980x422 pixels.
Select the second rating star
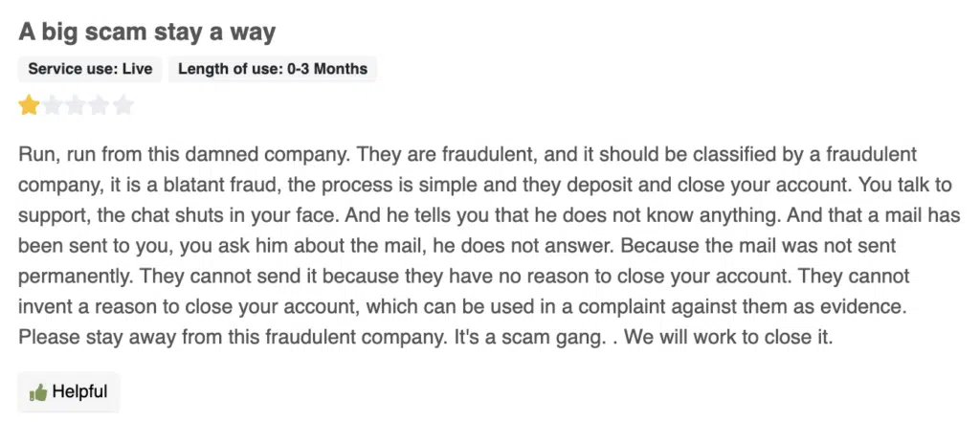(52, 105)
